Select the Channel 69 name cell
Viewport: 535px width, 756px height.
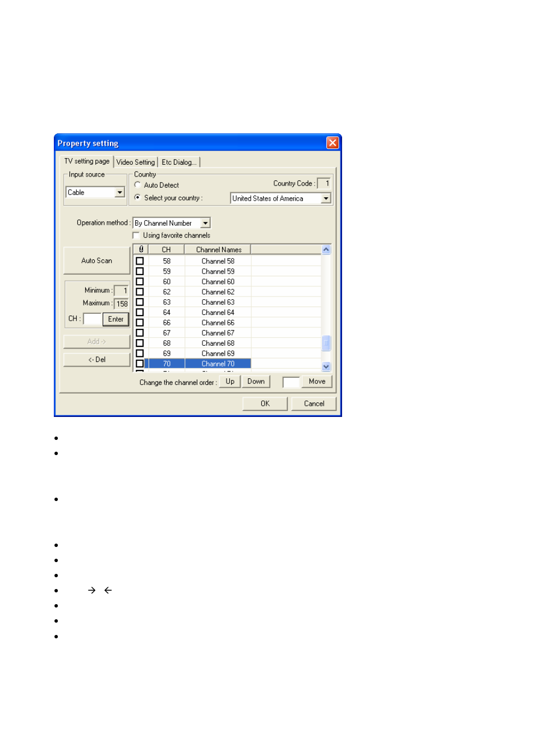218,354
